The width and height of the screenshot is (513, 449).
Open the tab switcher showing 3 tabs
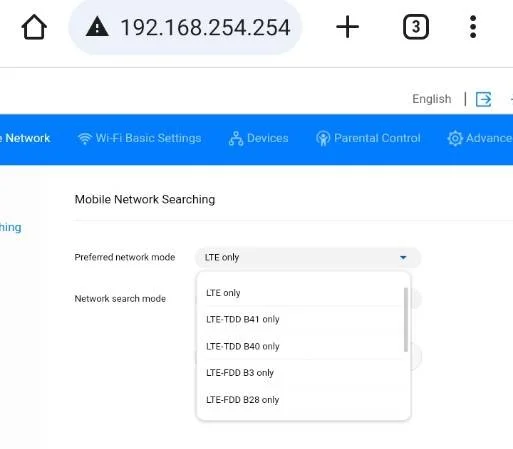pyautogui.click(x=416, y=27)
